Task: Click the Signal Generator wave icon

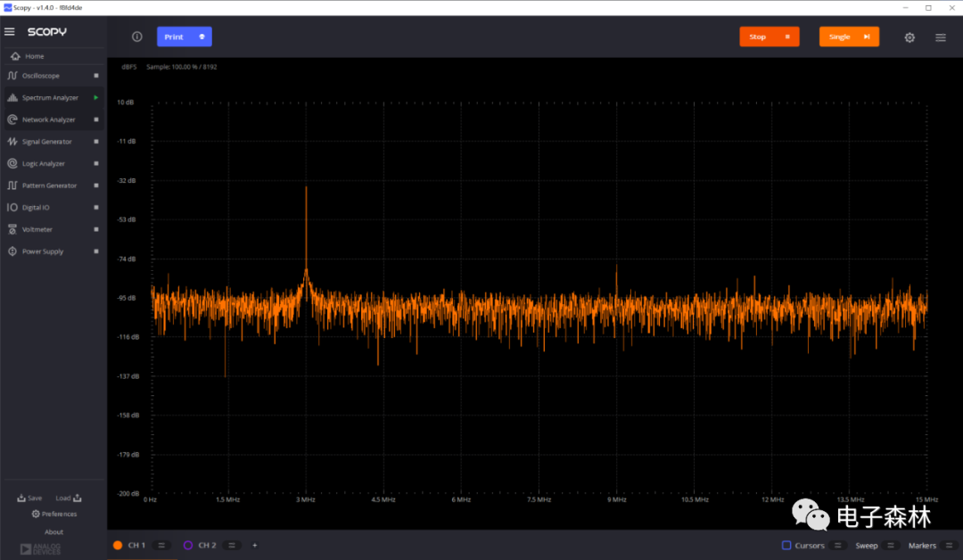Action: (x=12, y=142)
